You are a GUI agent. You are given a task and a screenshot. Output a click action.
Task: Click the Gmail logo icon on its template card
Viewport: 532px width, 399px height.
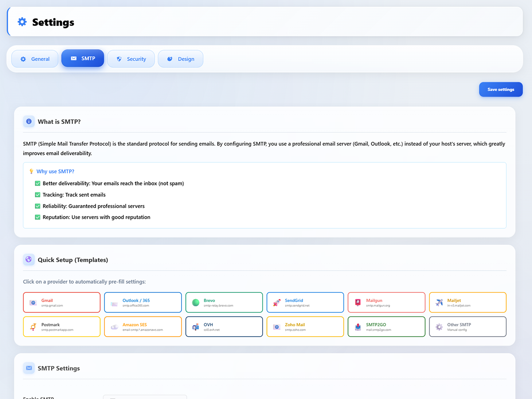(x=33, y=302)
